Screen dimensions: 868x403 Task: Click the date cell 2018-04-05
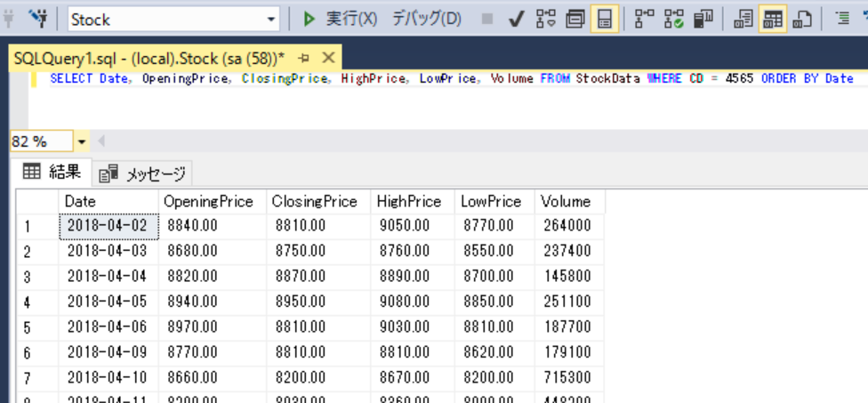(x=108, y=302)
